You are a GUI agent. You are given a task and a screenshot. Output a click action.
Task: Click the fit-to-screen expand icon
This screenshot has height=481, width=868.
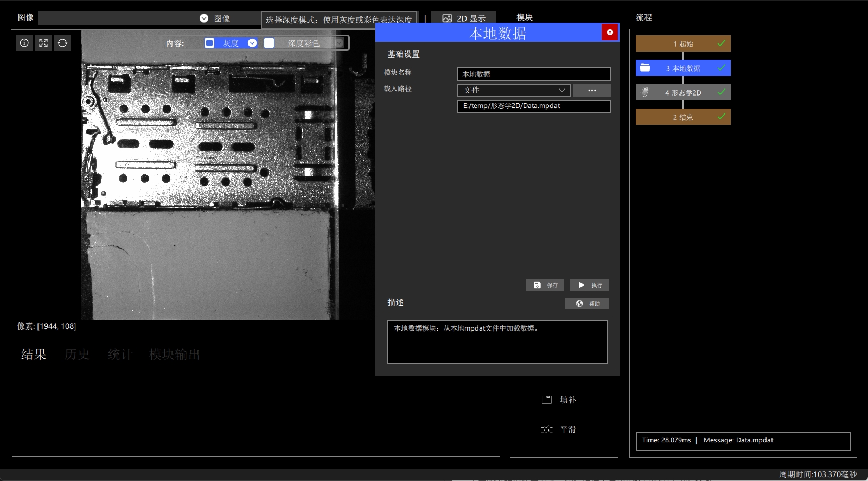[x=43, y=43]
